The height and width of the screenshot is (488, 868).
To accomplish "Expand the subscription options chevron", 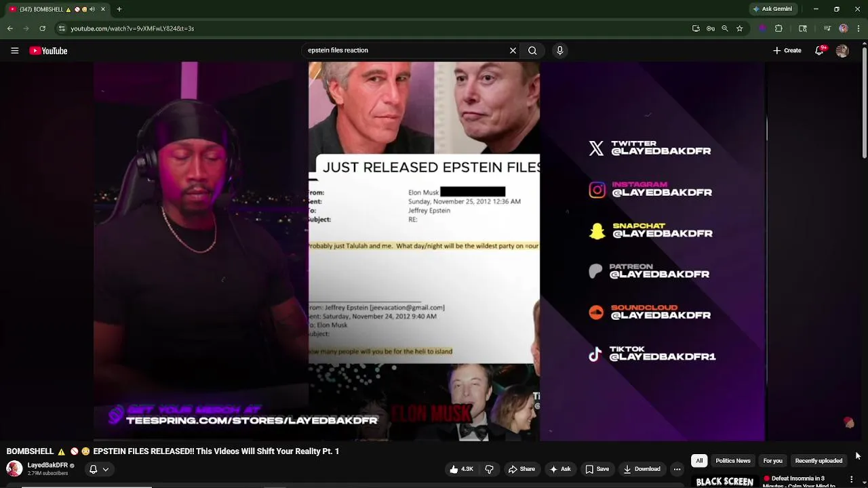I will click(x=106, y=469).
